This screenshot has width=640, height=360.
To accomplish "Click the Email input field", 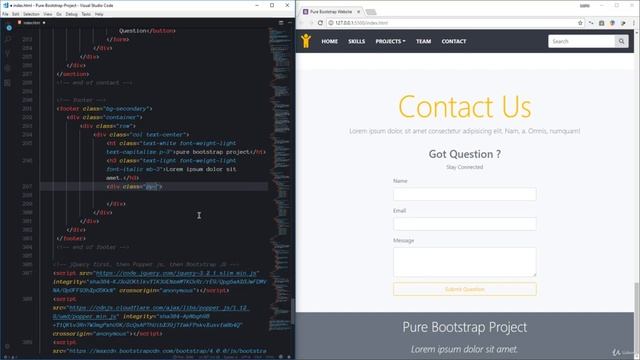I will [464, 224].
